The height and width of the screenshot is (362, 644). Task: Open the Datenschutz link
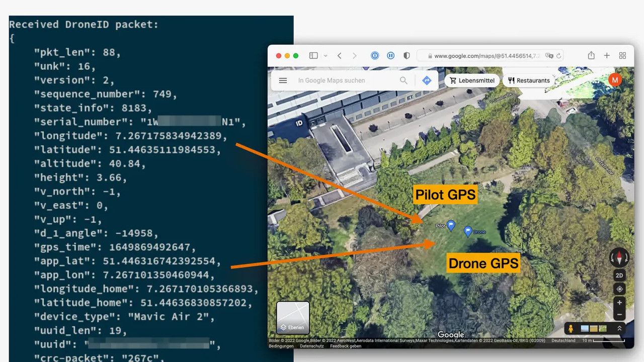point(311,346)
